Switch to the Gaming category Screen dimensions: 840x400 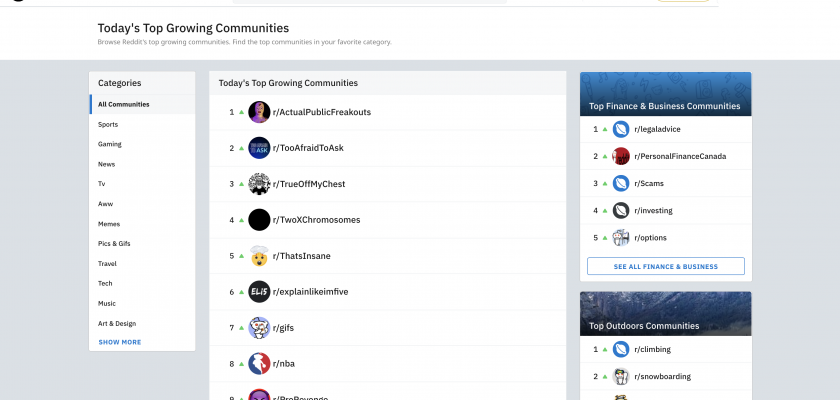click(x=110, y=144)
